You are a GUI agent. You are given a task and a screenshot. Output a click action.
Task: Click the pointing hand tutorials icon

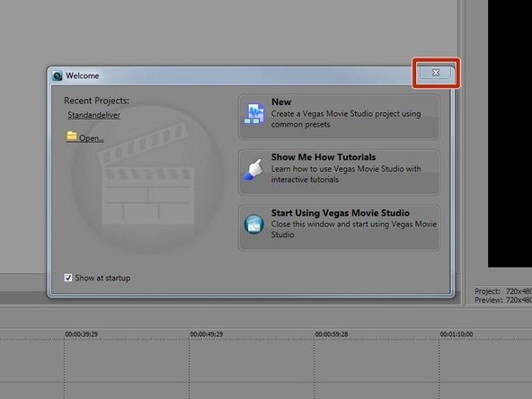[x=253, y=169]
